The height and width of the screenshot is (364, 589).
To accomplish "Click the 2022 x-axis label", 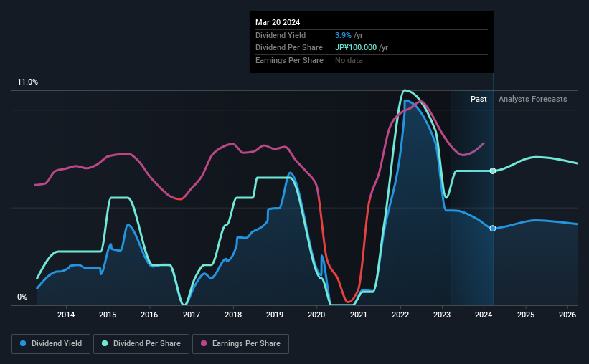I will [400, 315].
